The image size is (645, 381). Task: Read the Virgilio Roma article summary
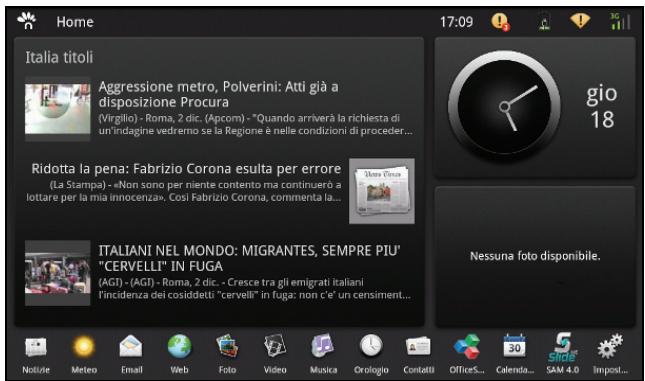point(255,124)
